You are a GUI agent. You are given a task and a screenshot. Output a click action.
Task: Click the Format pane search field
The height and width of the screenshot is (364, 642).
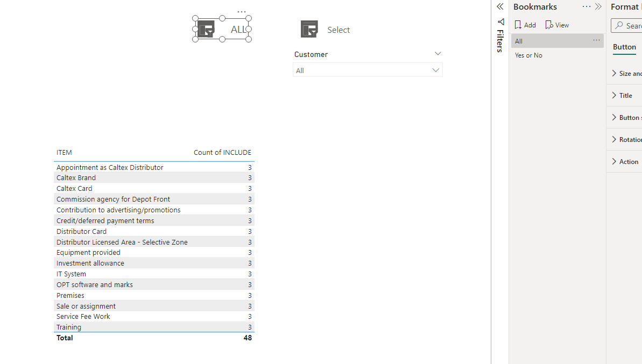point(627,25)
